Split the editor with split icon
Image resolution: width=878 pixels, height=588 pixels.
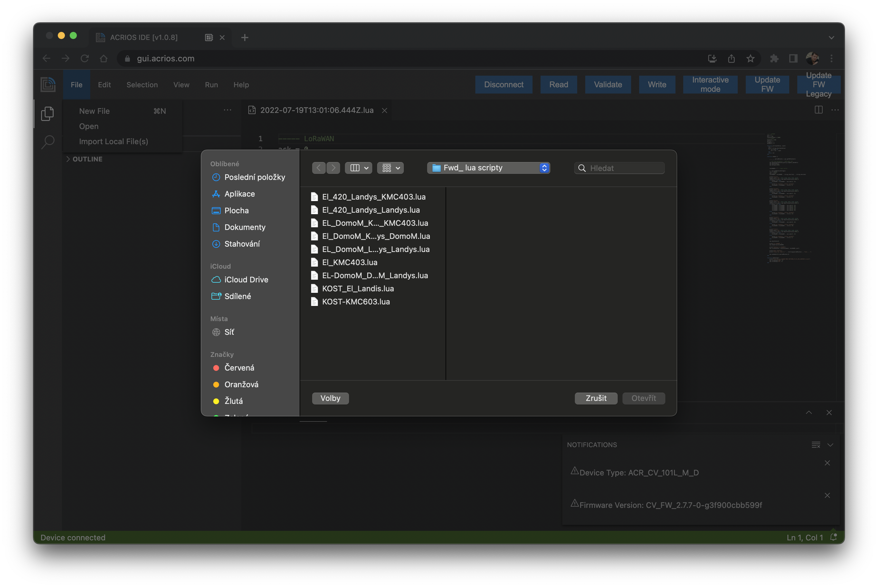pyautogui.click(x=818, y=110)
